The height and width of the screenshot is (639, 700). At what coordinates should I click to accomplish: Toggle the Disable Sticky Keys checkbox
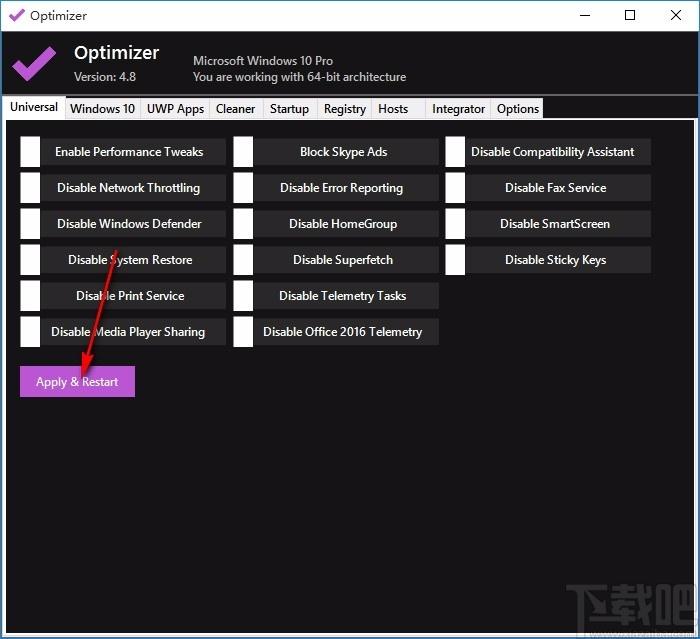pyautogui.click(x=455, y=259)
